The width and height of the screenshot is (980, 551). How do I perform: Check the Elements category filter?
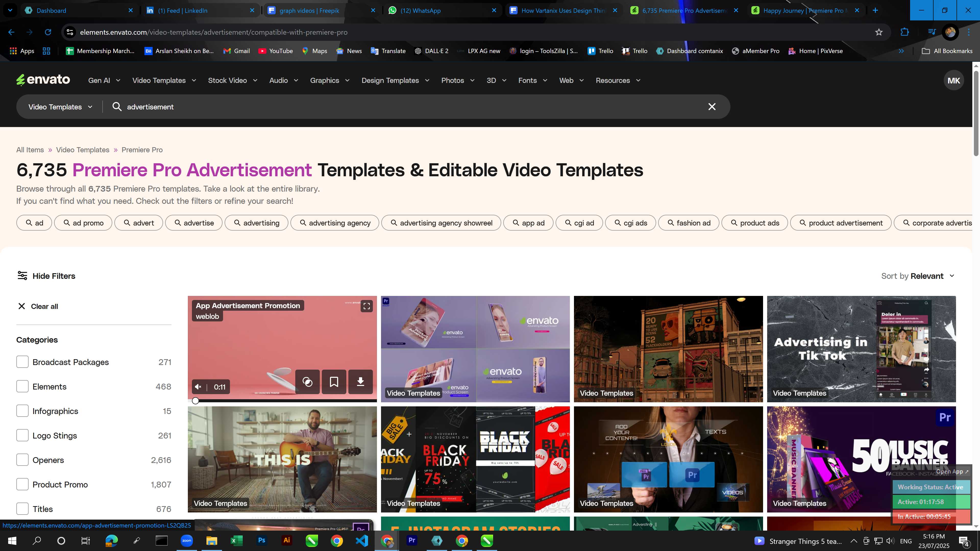pos(22,387)
